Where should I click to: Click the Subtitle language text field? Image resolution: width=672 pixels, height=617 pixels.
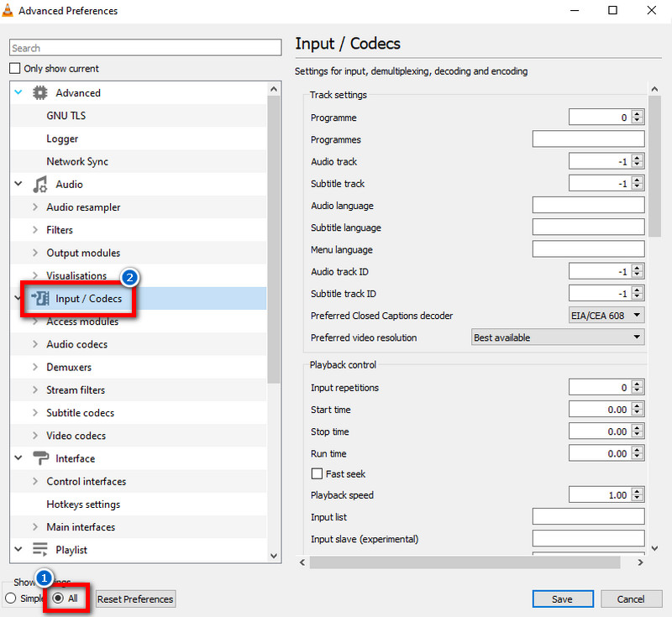tap(589, 227)
